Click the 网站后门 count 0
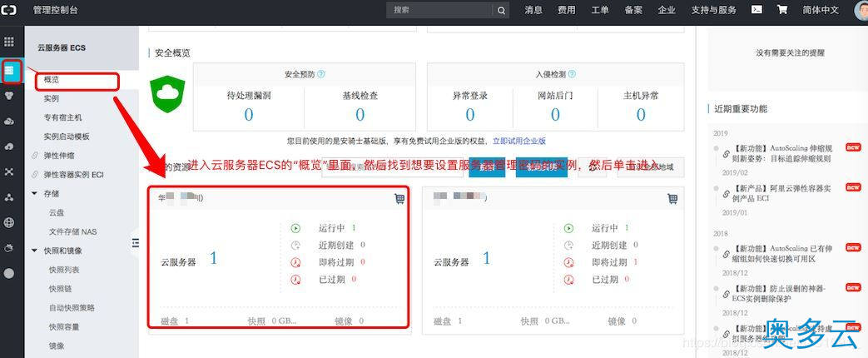The height and width of the screenshot is (358, 868). (555, 115)
